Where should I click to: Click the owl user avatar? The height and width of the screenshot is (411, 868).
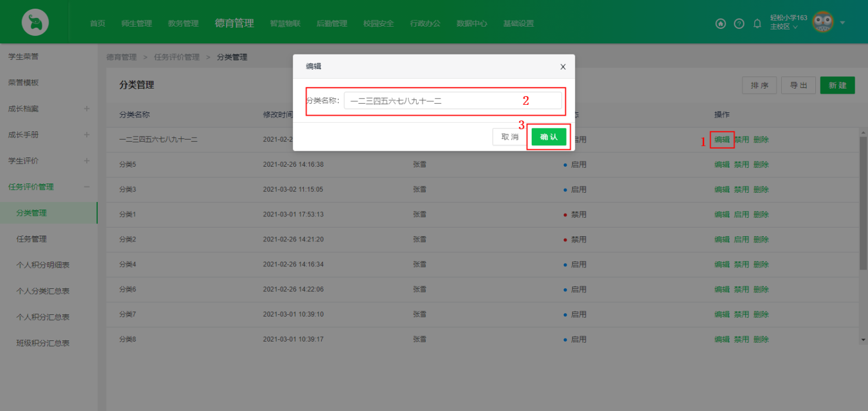tap(823, 23)
